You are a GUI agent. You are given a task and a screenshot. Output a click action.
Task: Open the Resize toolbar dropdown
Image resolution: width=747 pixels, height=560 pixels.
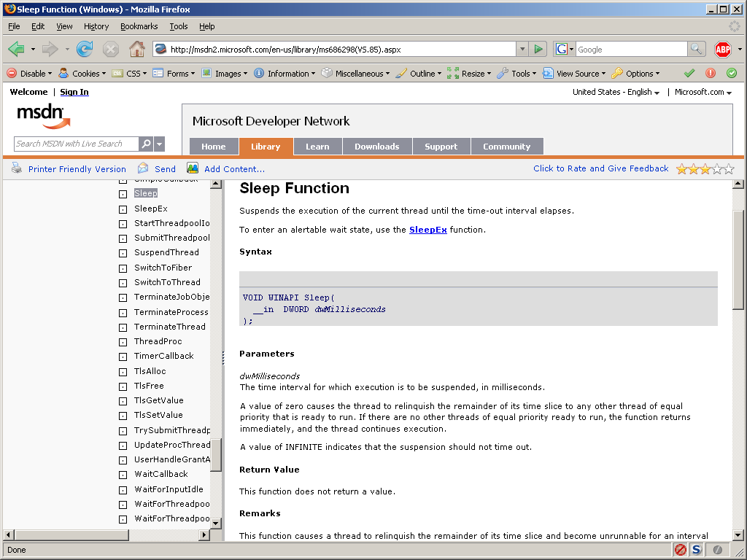469,74
